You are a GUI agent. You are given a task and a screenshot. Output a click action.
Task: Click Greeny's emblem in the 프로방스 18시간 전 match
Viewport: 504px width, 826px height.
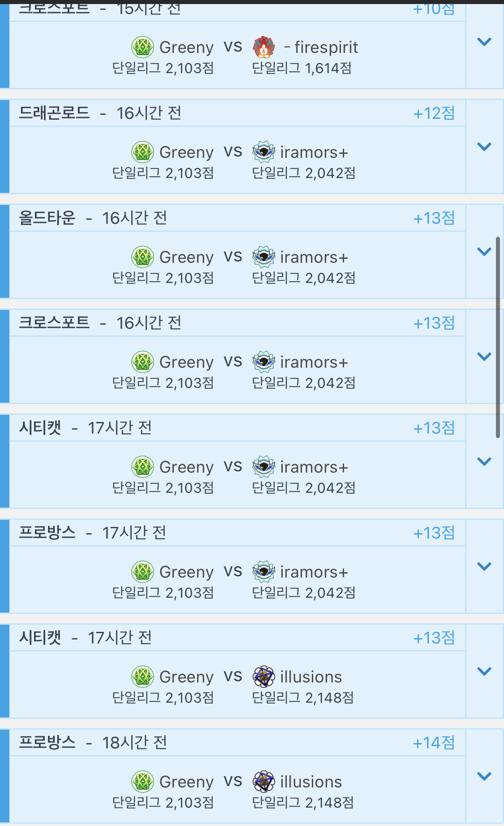(x=142, y=782)
